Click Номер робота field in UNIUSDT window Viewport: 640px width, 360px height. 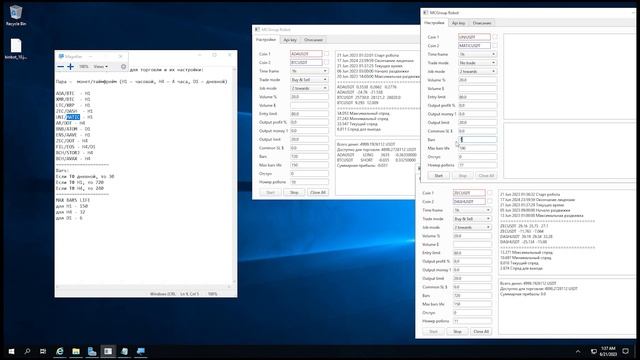click(x=478, y=165)
